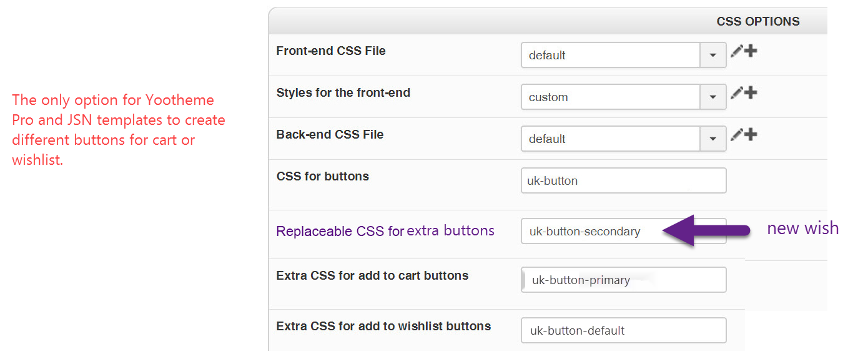Image resolution: width=868 pixels, height=364 pixels.
Task: Click the pencil icon for Back-end CSS File
Action: point(737,134)
